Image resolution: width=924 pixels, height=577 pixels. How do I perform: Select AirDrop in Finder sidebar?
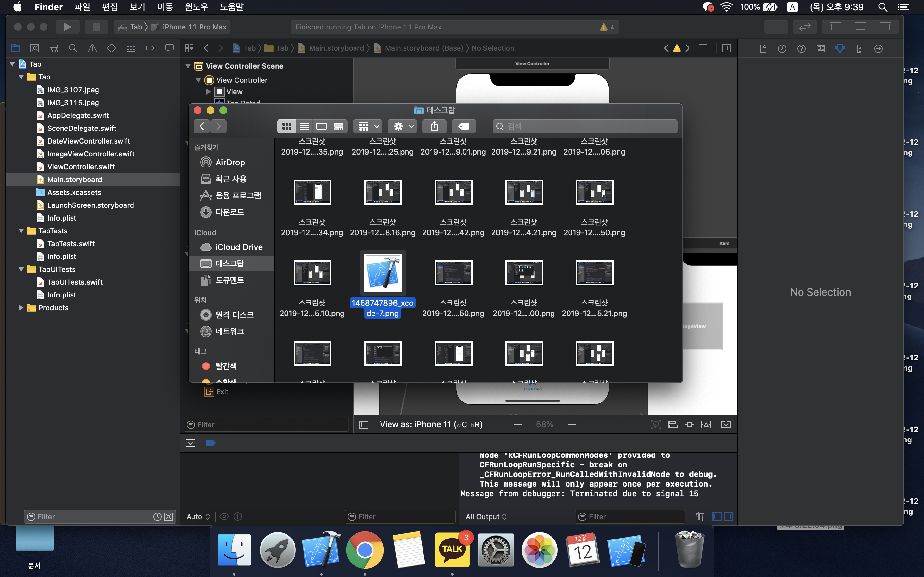(230, 162)
